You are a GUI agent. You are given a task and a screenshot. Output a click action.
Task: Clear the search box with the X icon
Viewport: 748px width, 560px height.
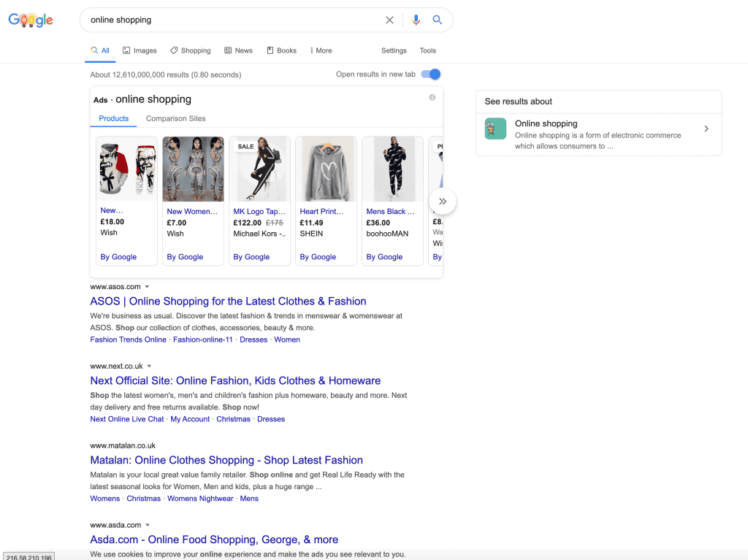[389, 20]
